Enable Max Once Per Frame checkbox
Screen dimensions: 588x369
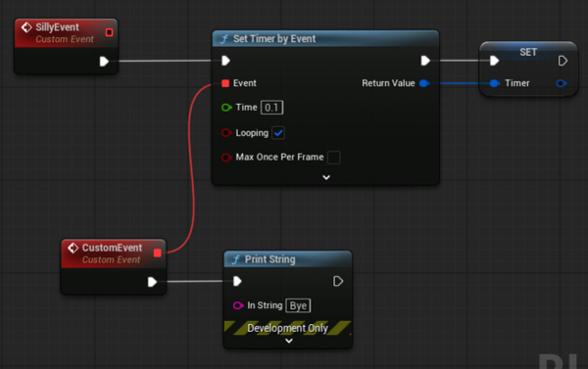click(334, 158)
